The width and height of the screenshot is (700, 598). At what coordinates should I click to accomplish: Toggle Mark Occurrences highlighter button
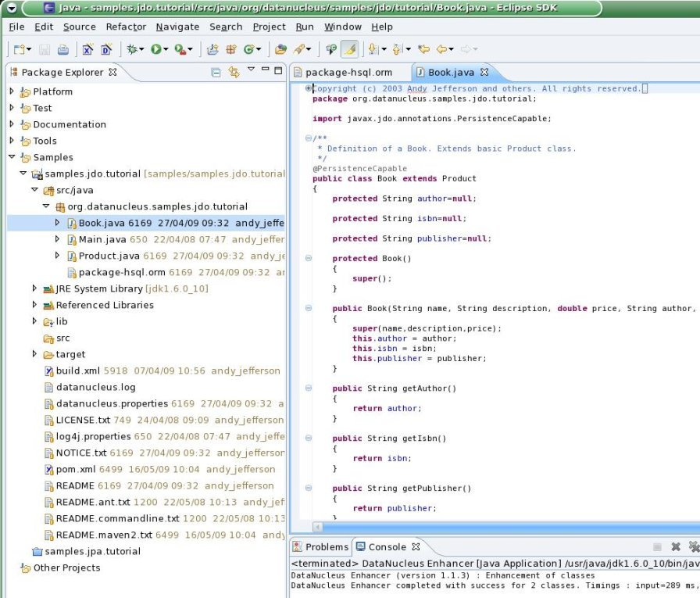tap(350, 49)
